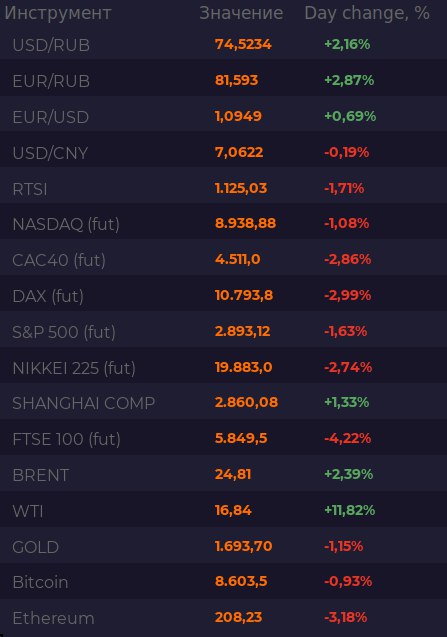Sort by Day change, % column header
Image resolution: width=447 pixels, height=637 pixels.
[367, 13]
